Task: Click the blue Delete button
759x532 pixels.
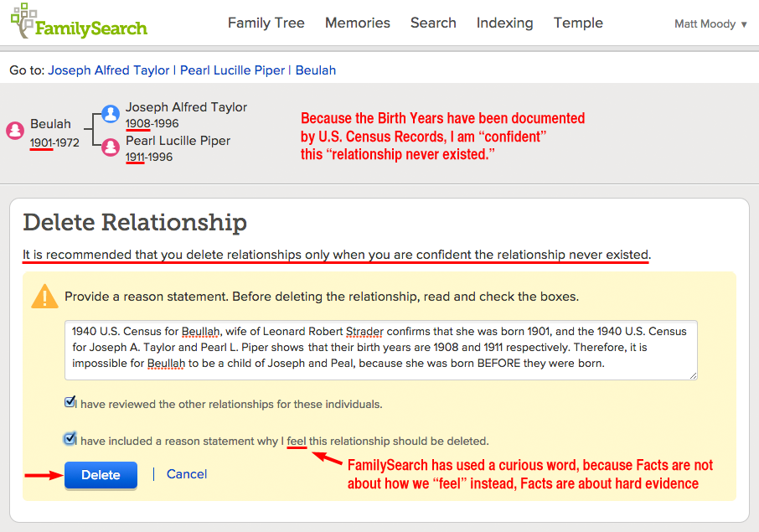Action: tap(101, 475)
